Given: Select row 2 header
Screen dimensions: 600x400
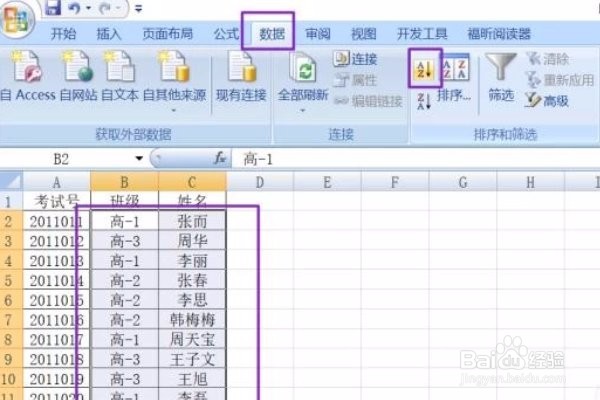Looking at the screenshot, I should coord(11,222).
